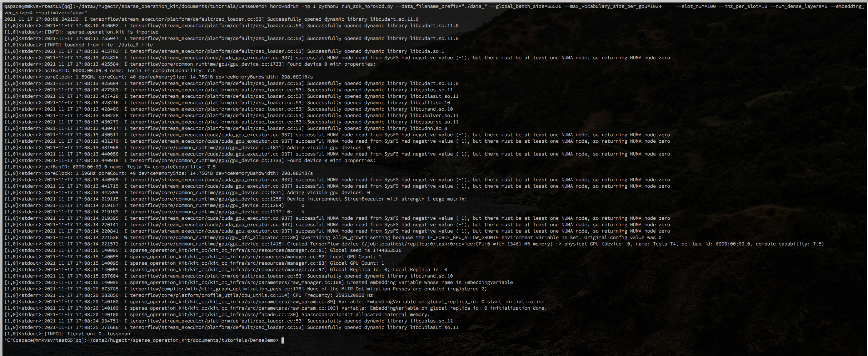This screenshot has height=356, width=868.
Task: Select the "libcusparse.so.11" library name
Action: (x=434, y=122)
